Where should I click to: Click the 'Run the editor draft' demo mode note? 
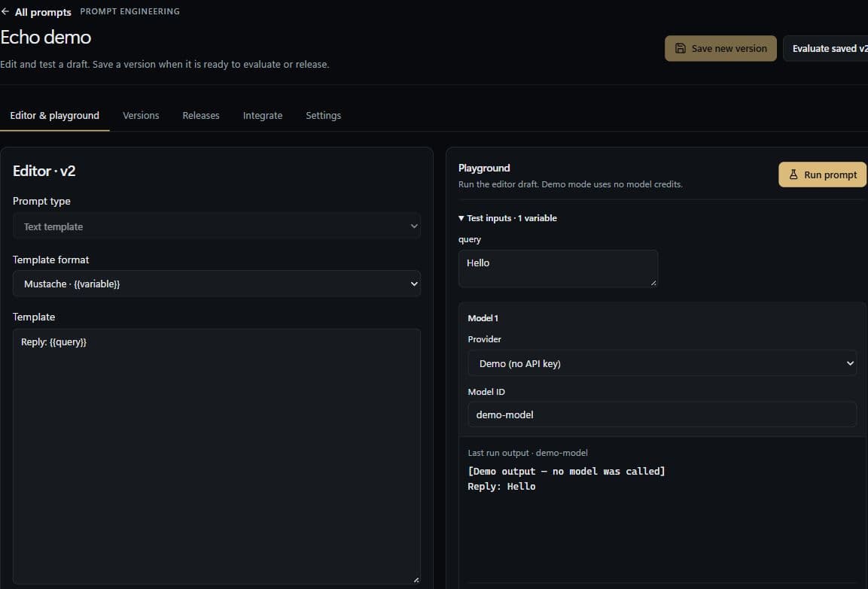[x=570, y=184]
